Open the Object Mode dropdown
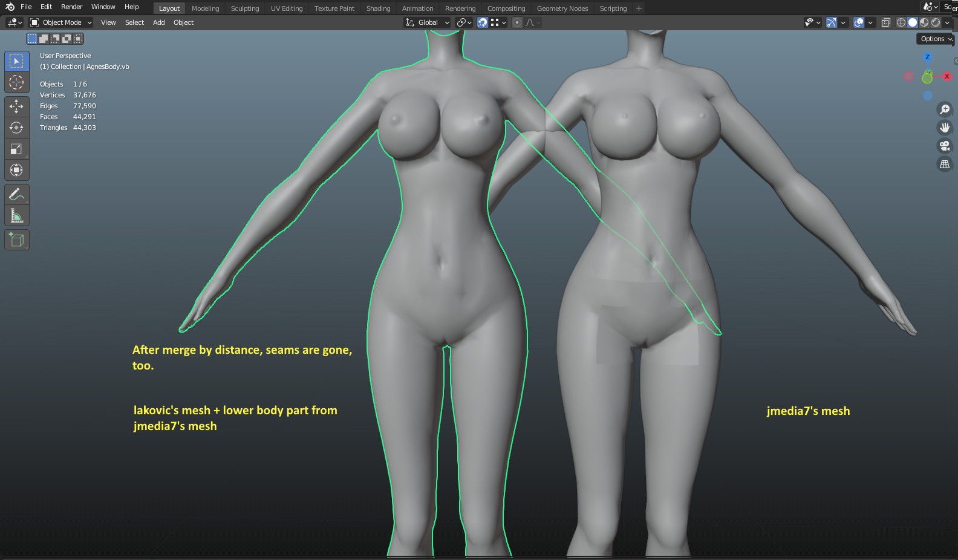The height and width of the screenshot is (560, 958). tap(61, 22)
